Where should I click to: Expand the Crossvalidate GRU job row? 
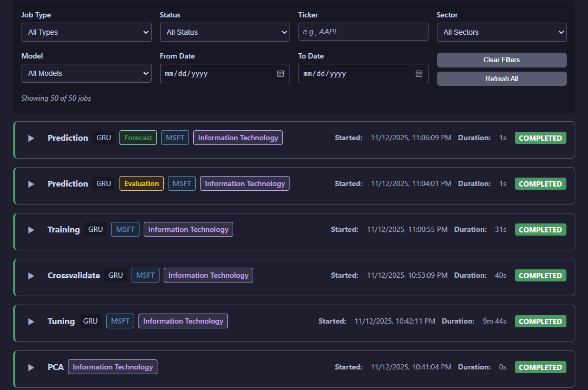click(31, 276)
